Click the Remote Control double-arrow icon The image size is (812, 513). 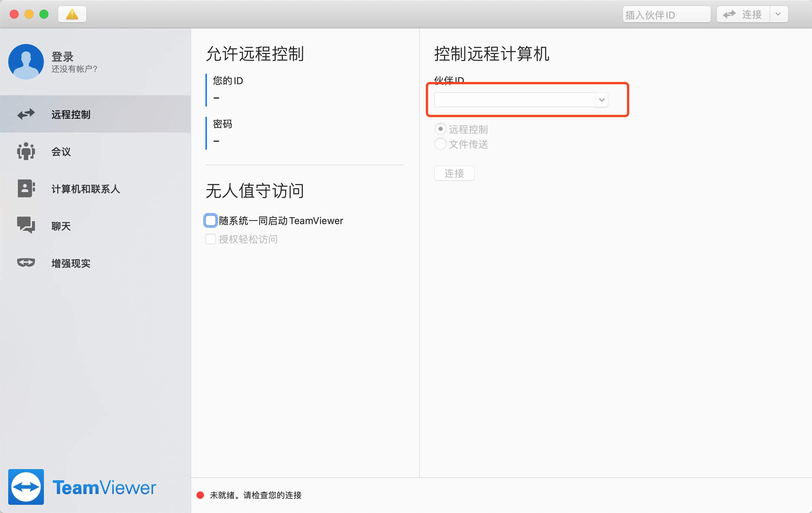coord(26,114)
